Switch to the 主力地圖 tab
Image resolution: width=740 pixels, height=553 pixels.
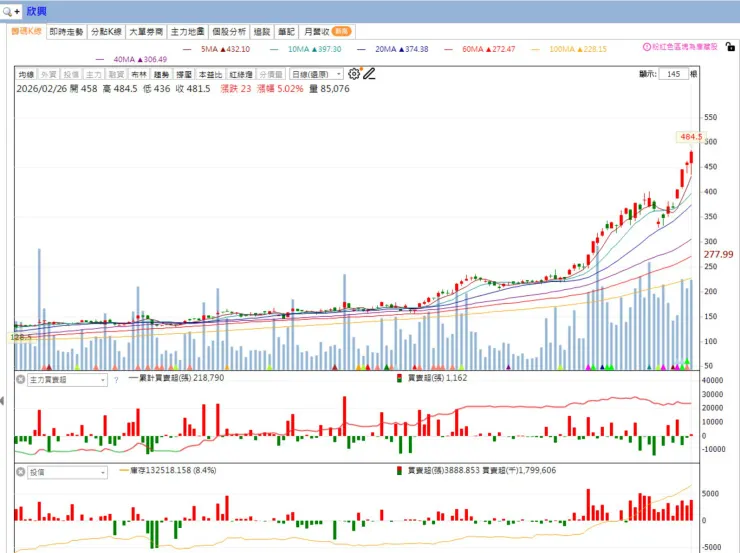tap(187, 32)
